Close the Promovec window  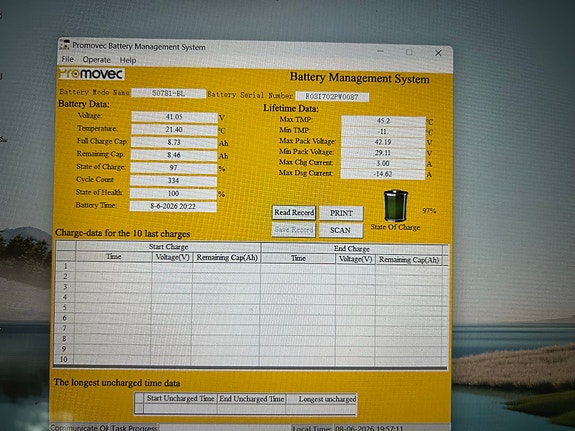pyautogui.click(x=438, y=53)
